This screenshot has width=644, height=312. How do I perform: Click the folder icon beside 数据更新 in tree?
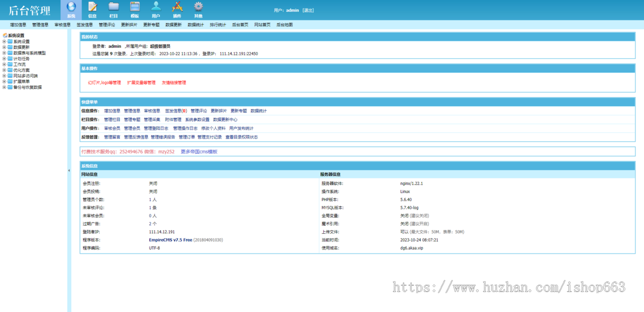coord(10,47)
